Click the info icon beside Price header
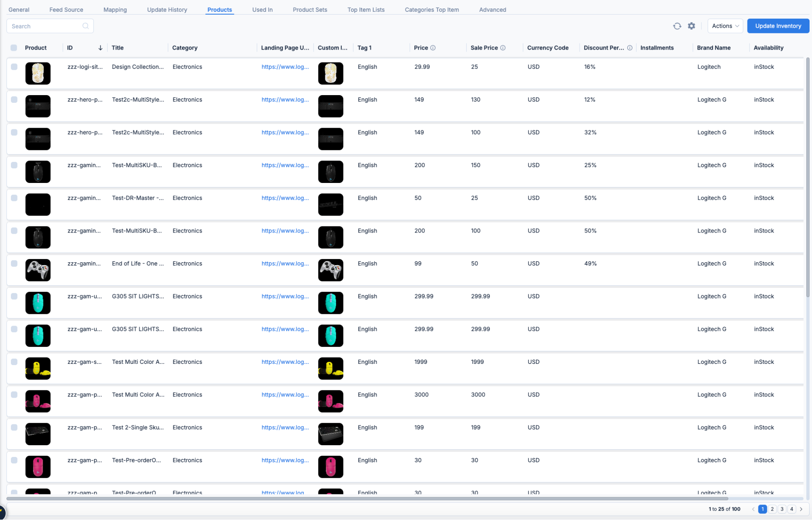This screenshot has width=812, height=520. 433,48
